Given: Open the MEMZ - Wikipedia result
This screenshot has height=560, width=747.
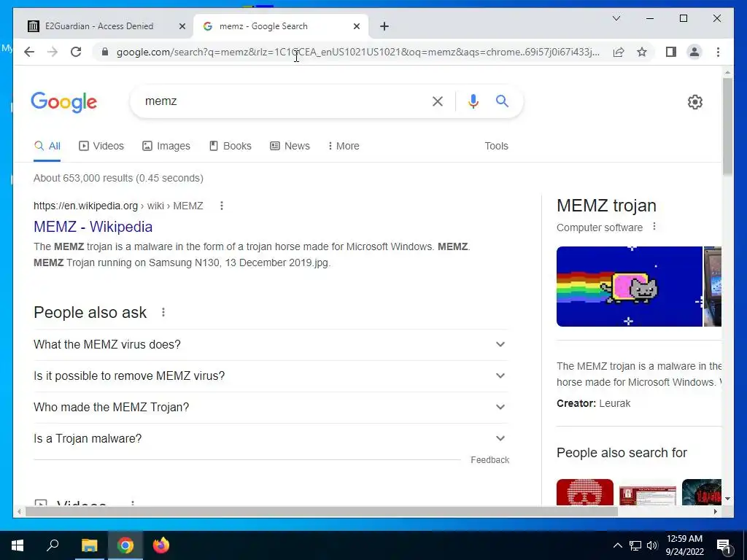Looking at the screenshot, I should (93, 227).
